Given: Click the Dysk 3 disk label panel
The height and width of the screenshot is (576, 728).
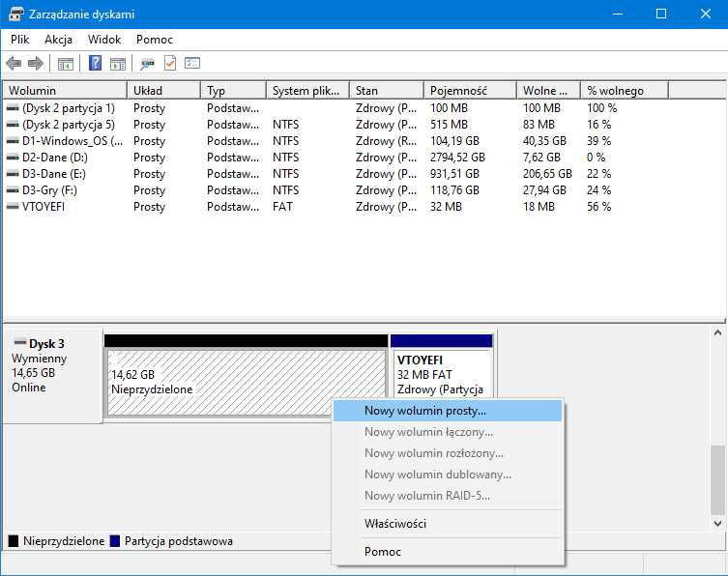Looking at the screenshot, I should pyautogui.click(x=52, y=372).
